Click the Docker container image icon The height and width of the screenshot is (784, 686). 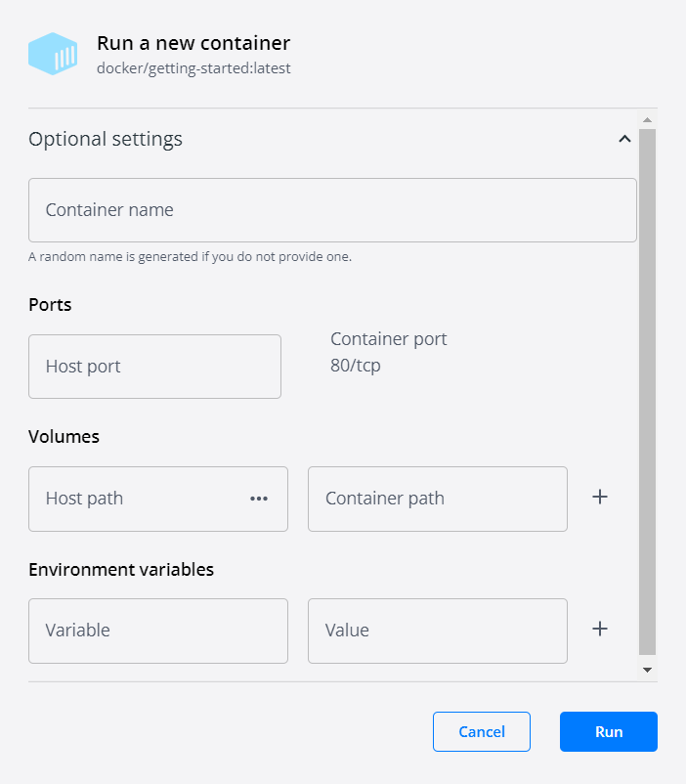[53, 54]
